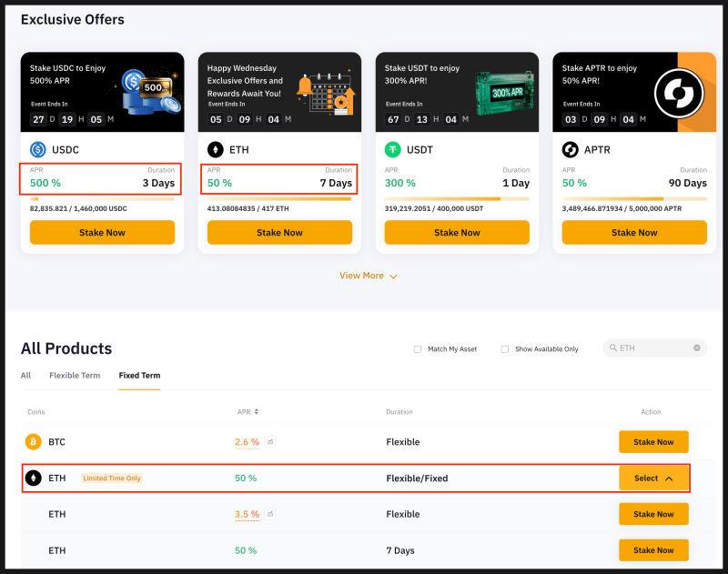The width and height of the screenshot is (728, 574).
Task: Click the ETH icon in Limited Time Only row
Action: [33, 478]
